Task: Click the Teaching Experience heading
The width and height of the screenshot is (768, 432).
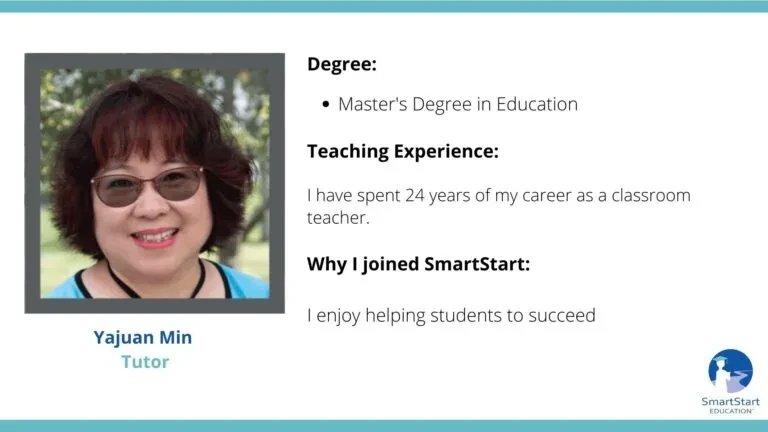Action: click(403, 151)
